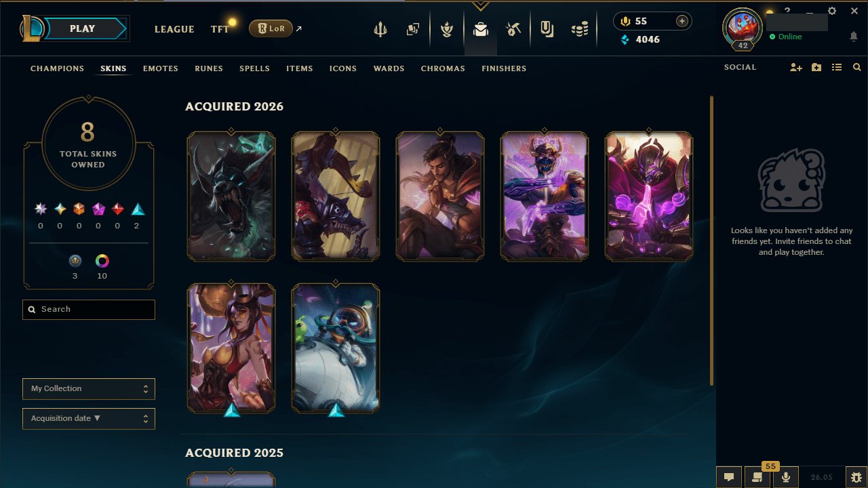Click the plus to purchase RP

pyautogui.click(x=682, y=21)
